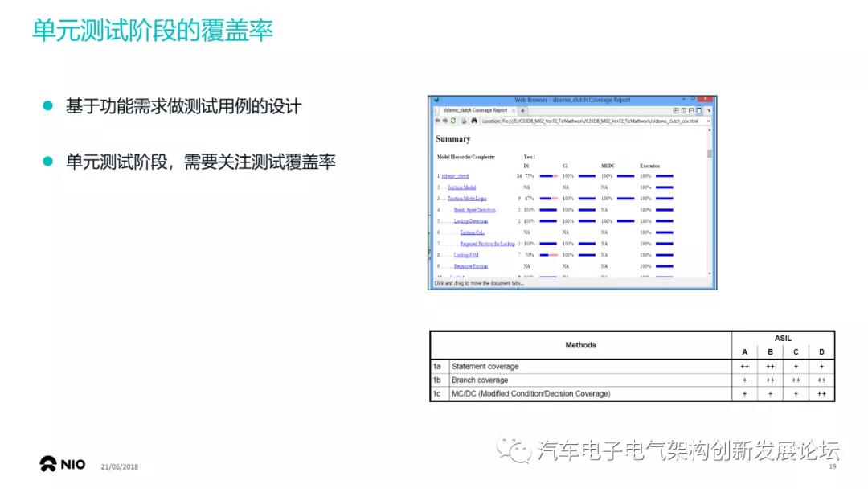This screenshot has width=868, height=489.
Task: Tile documents with the grid layout icon
Action: 676,111
